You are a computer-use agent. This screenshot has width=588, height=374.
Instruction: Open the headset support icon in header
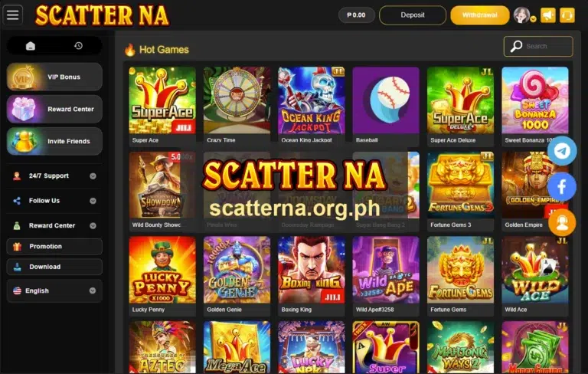click(x=567, y=15)
